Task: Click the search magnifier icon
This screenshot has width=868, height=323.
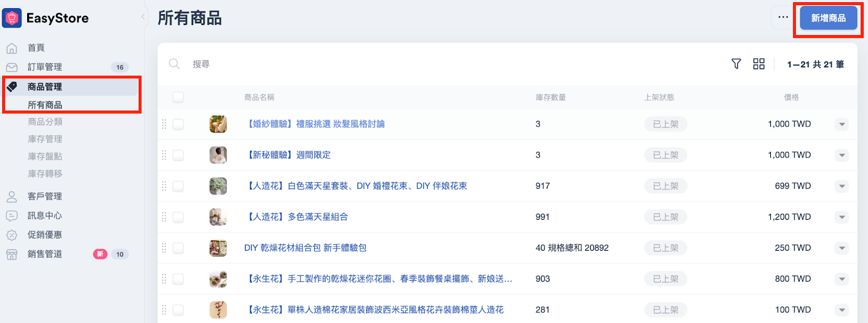Action: pos(174,64)
